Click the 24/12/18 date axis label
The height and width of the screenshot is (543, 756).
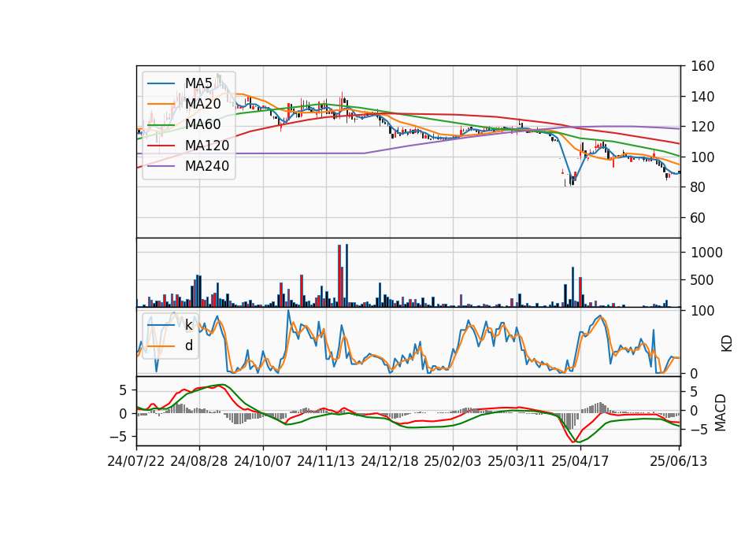click(x=390, y=461)
